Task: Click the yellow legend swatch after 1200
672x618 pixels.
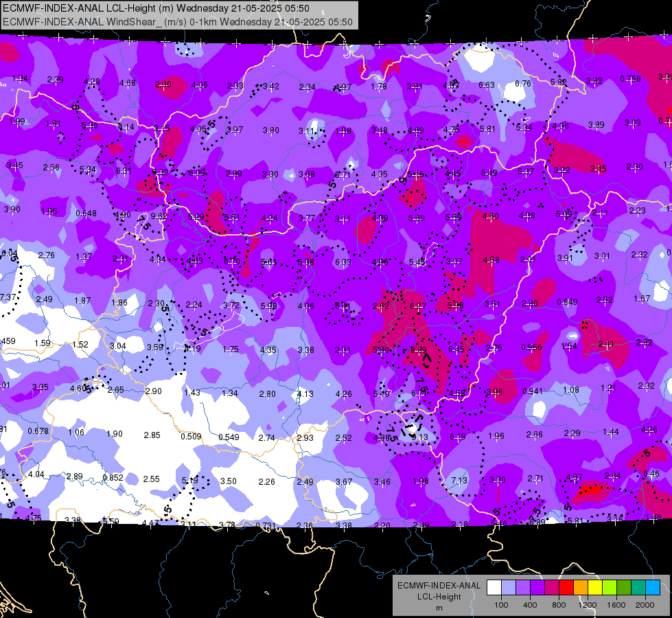Action: point(595,588)
